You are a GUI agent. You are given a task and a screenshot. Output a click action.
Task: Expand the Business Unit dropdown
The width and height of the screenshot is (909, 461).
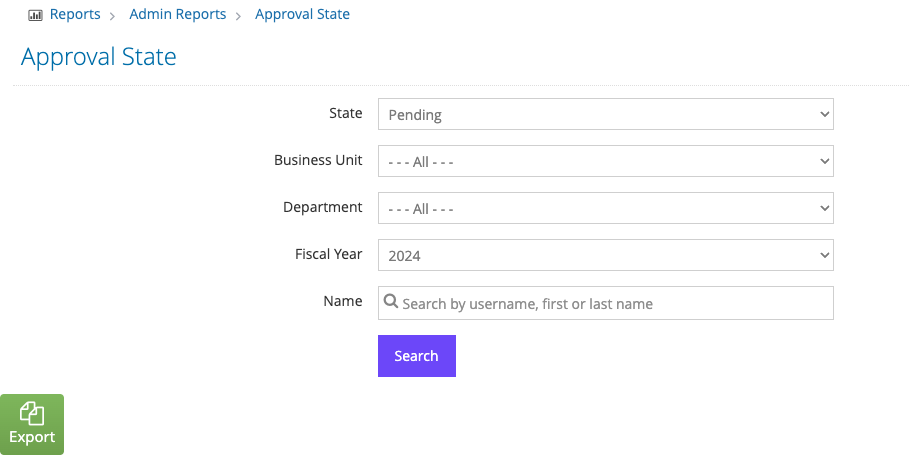pyautogui.click(x=606, y=161)
